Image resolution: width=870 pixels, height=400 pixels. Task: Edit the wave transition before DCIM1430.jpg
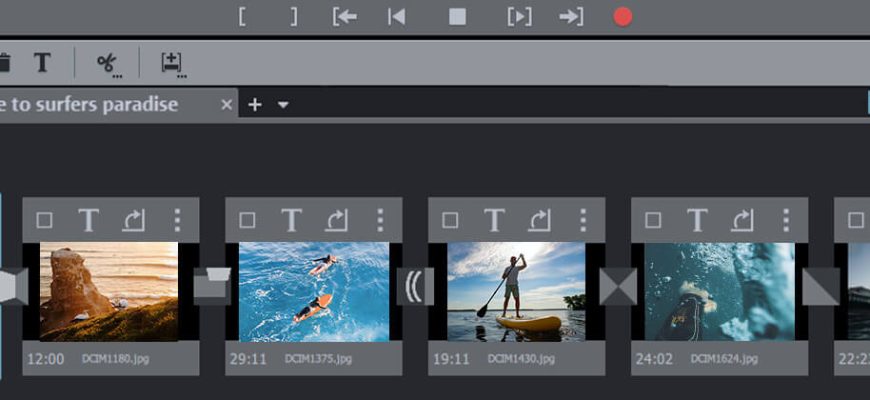pyautogui.click(x=415, y=286)
